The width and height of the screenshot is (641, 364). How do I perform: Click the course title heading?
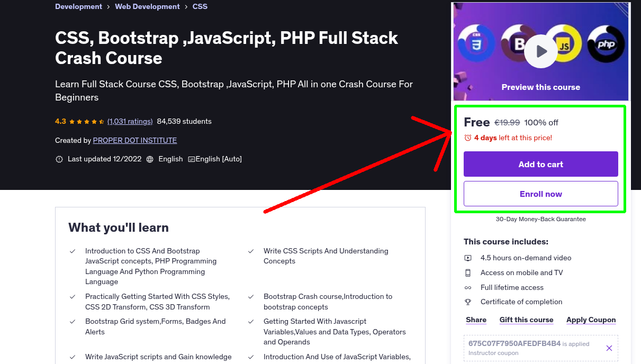(227, 48)
